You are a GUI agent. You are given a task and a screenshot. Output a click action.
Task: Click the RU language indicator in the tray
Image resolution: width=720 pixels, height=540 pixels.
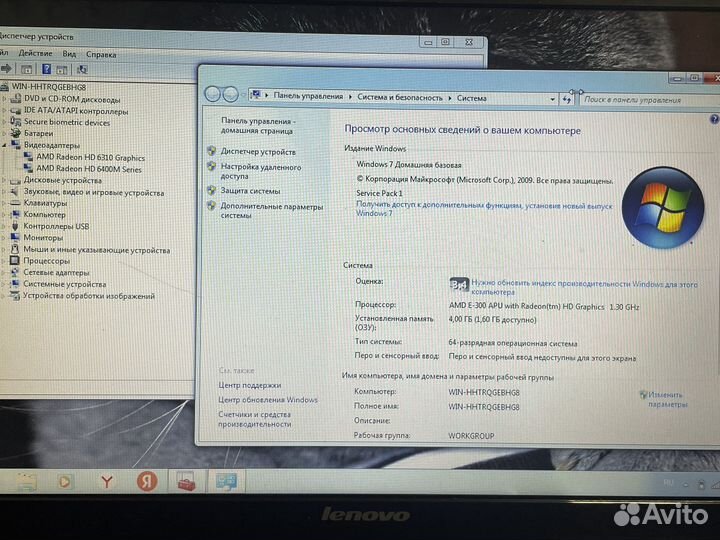[668, 483]
